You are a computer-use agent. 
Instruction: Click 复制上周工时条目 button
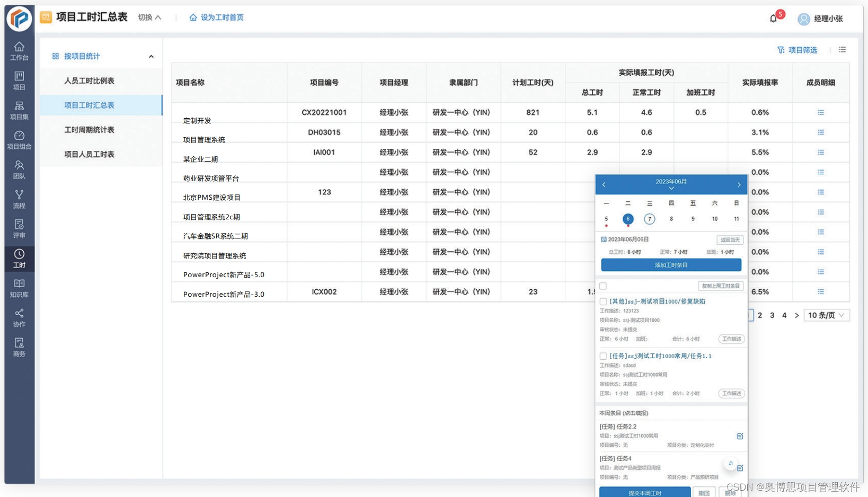point(720,286)
